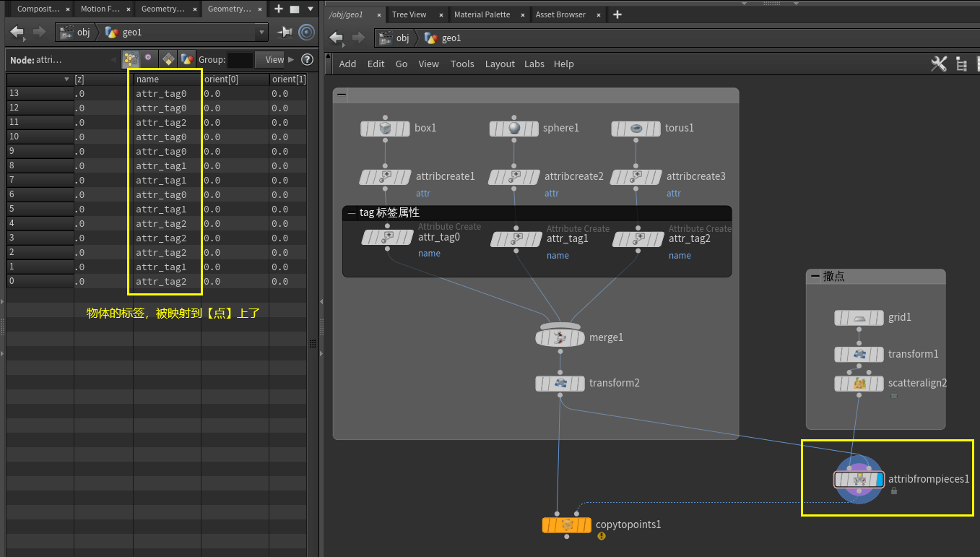This screenshot has height=557, width=980.
Task: Open the spreadsheet help button
Action: click(x=307, y=60)
